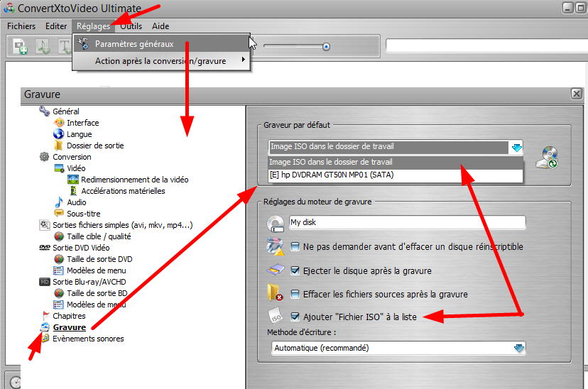Image resolution: width=588 pixels, height=389 pixels.
Task: Open the Editer menu
Action: coord(56,26)
